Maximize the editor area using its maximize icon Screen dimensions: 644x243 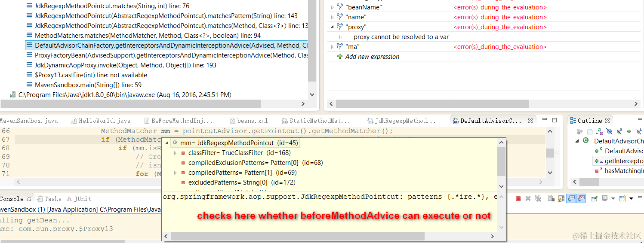click(x=555, y=121)
